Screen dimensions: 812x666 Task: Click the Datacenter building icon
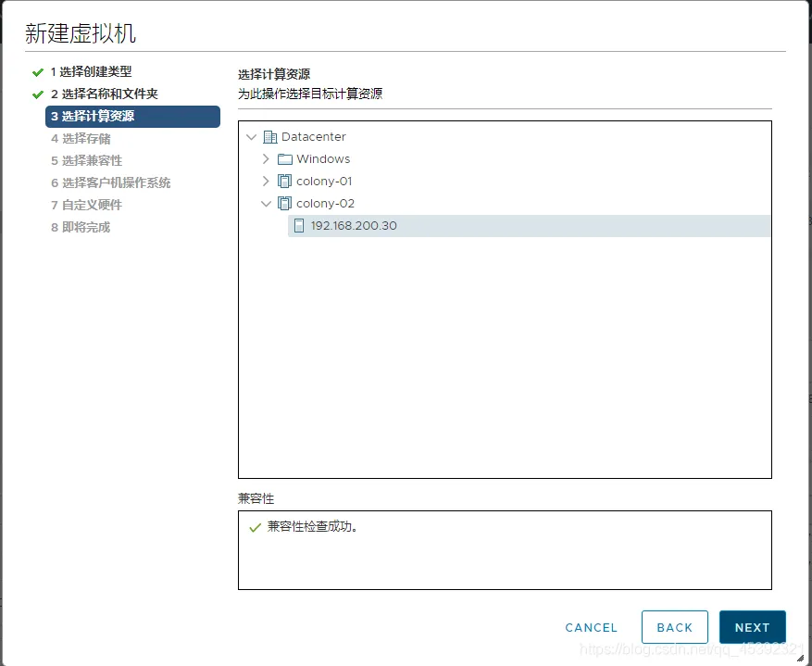tap(269, 137)
